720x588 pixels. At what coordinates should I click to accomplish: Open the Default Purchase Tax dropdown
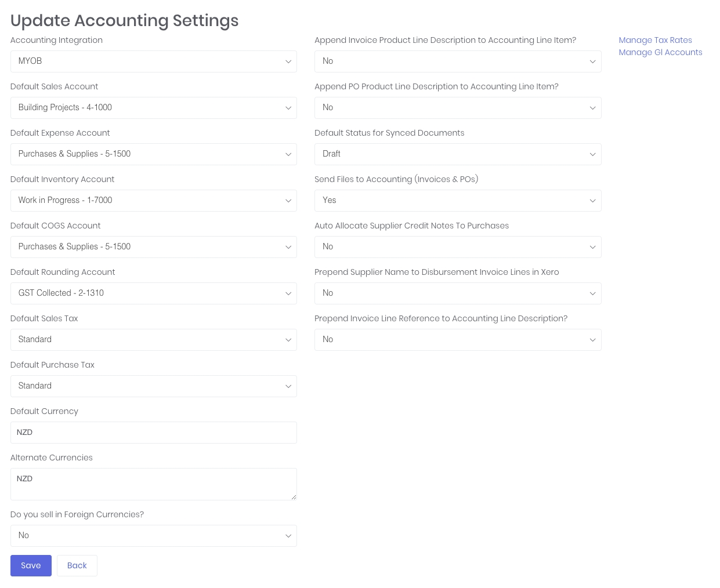point(153,386)
